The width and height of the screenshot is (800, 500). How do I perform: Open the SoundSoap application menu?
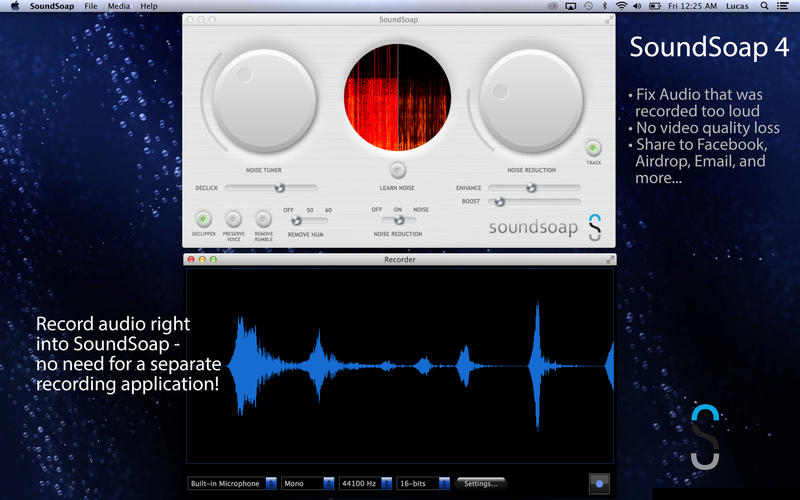pyautogui.click(x=52, y=6)
